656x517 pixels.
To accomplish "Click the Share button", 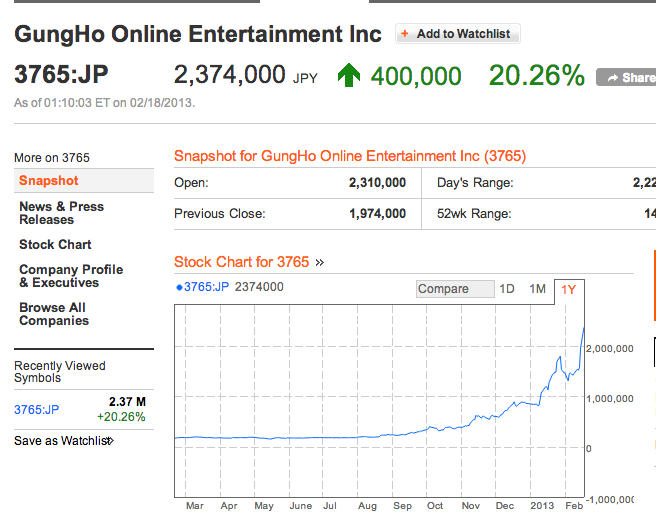I will point(626,77).
